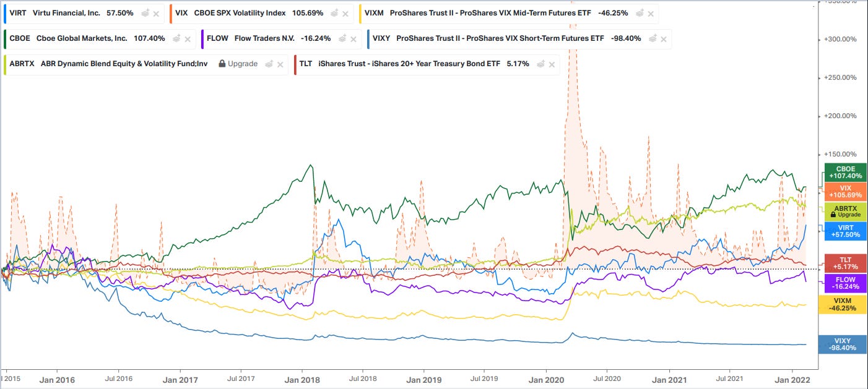The width and height of the screenshot is (868, 389).
Task: Click the orange color bar of VIX legend
Action: [171, 13]
